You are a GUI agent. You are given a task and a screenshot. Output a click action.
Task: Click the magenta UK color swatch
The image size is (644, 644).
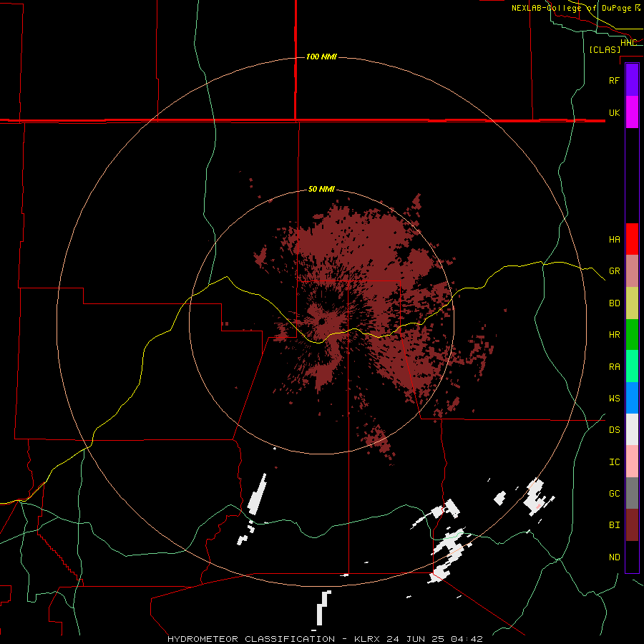(x=632, y=112)
